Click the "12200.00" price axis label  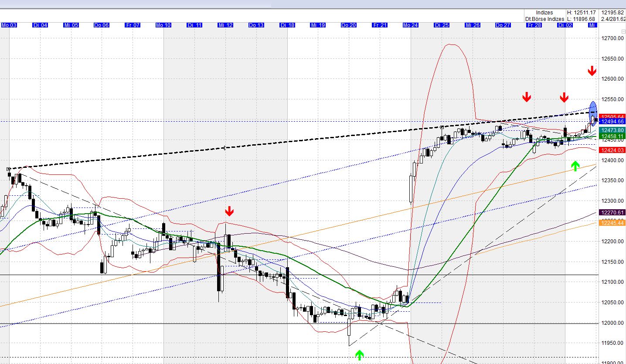[x=612, y=242]
